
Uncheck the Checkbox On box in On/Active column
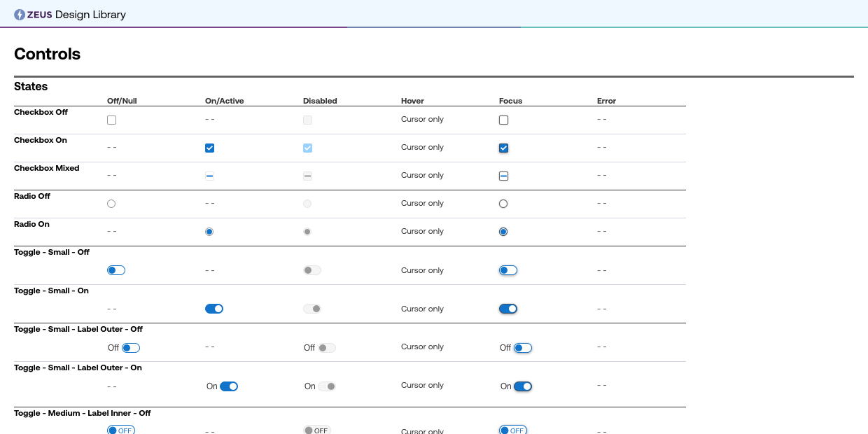coord(209,148)
